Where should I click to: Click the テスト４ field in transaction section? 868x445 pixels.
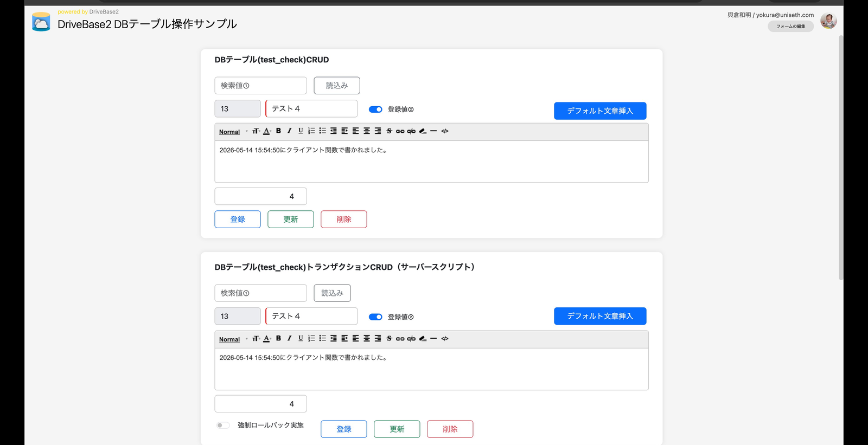[311, 316]
